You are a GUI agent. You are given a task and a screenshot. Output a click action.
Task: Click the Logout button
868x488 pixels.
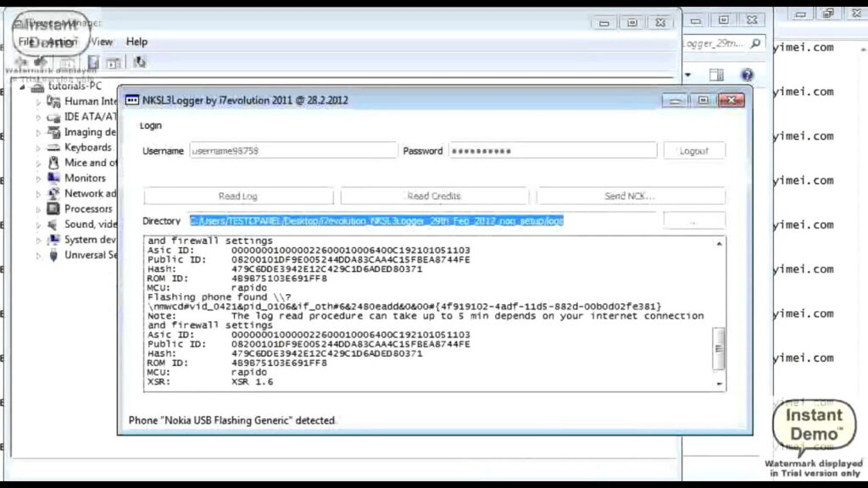click(693, 151)
